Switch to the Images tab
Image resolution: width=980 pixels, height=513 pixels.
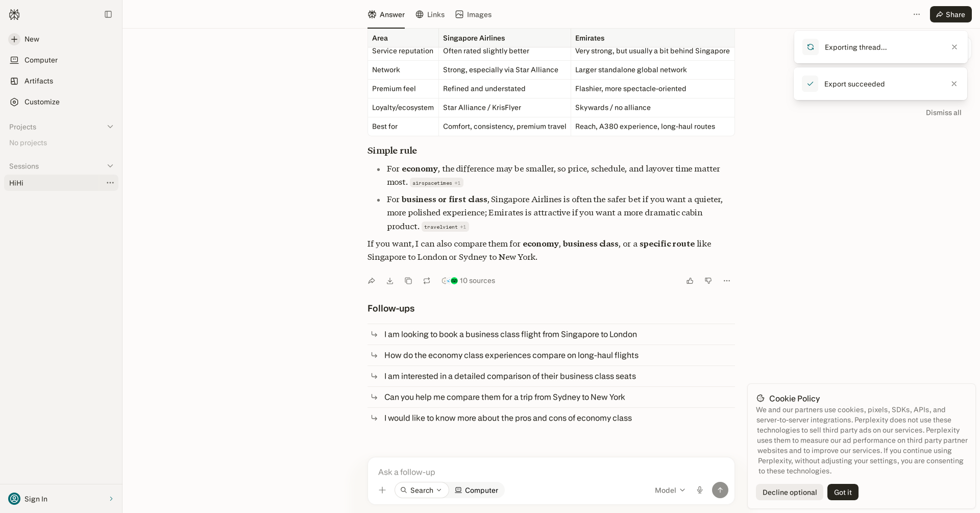474,14
